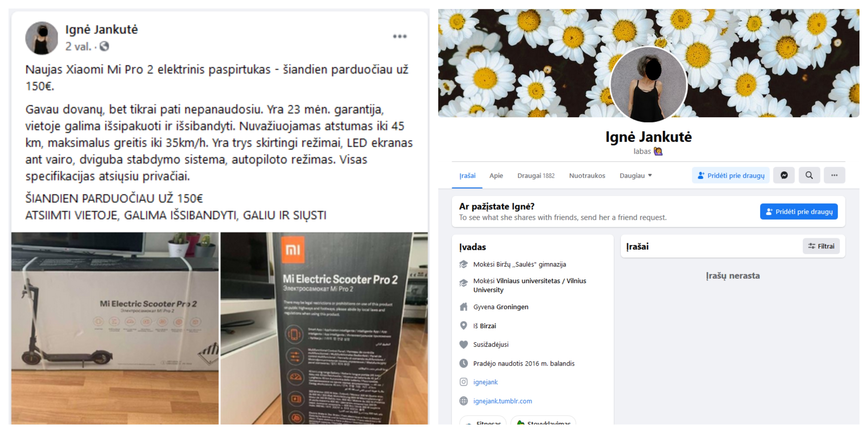Open the ignejank Instagram link
Viewport: 868px width, 433px height.
click(x=485, y=382)
